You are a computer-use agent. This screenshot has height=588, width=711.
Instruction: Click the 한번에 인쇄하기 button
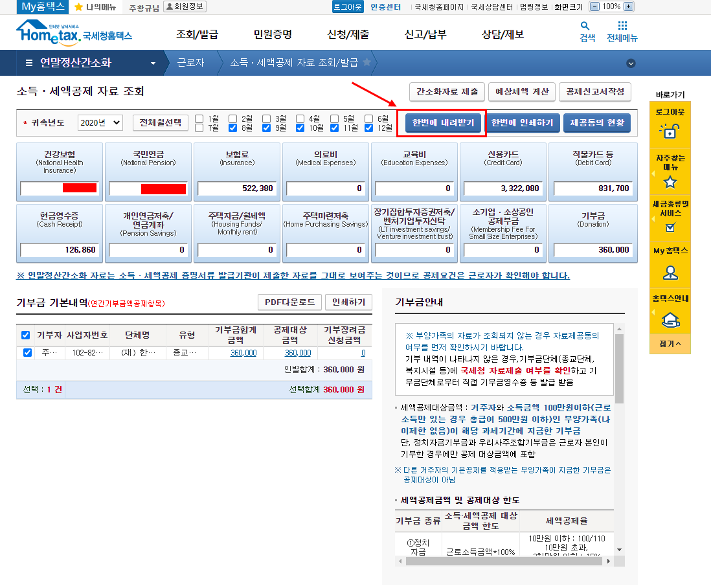pyautogui.click(x=522, y=123)
